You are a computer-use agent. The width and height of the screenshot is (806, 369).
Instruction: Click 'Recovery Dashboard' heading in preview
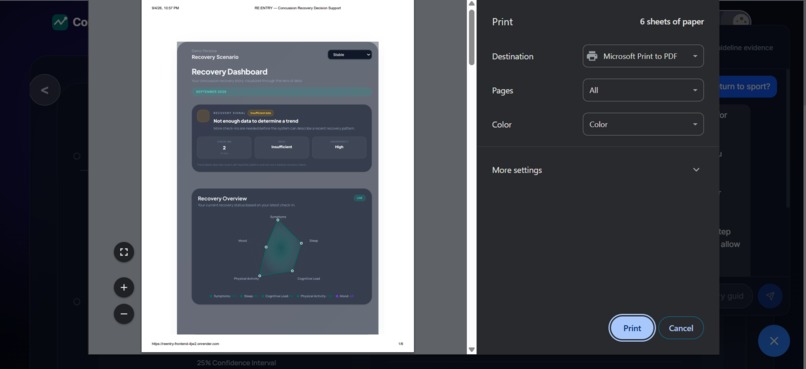(229, 72)
